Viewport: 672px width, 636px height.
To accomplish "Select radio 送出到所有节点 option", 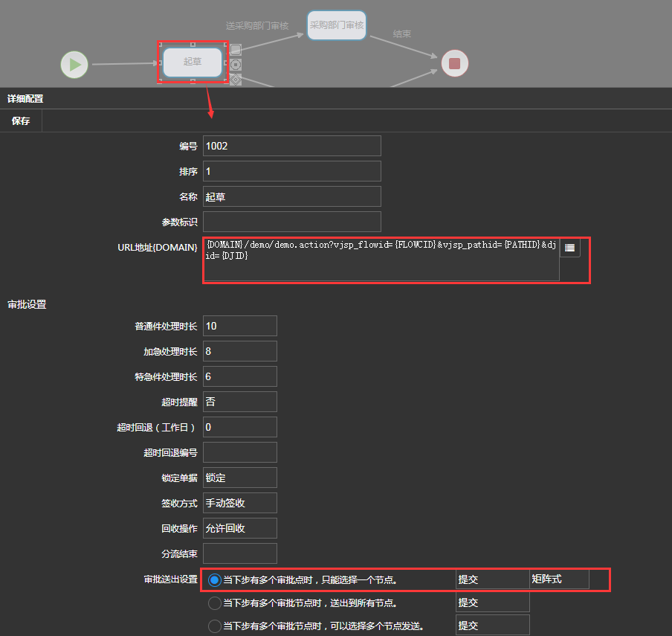I will (x=215, y=603).
